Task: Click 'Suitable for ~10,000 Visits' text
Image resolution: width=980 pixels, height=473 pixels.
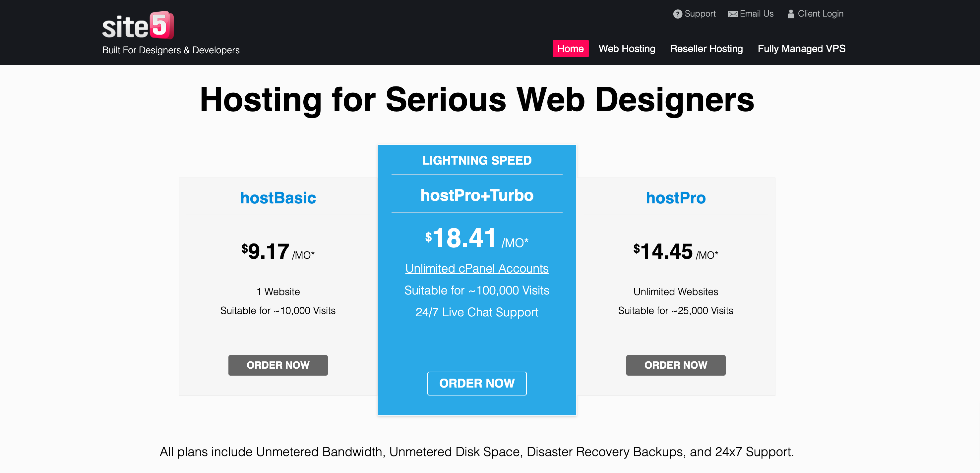Action: click(x=278, y=311)
